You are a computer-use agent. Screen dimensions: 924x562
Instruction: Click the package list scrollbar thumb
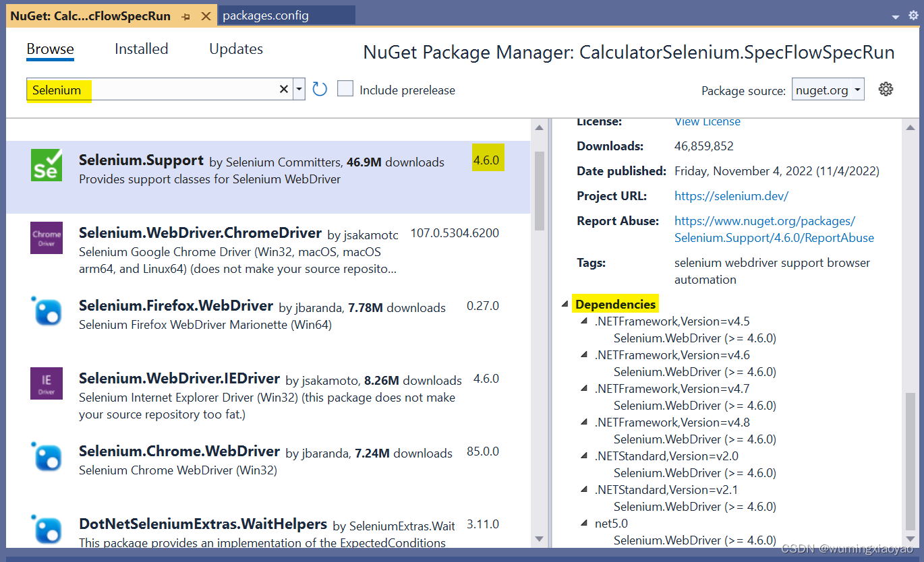click(x=539, y=191)
